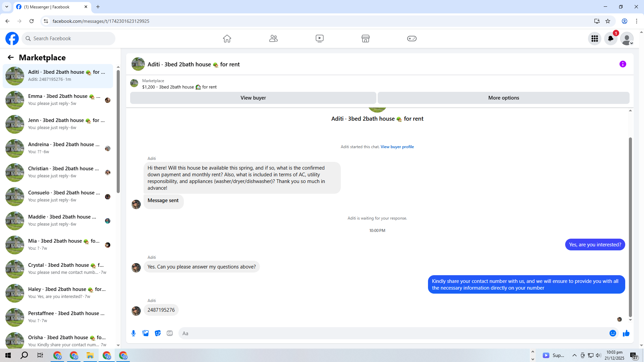Open the Windows Start menu

(8, 355)
